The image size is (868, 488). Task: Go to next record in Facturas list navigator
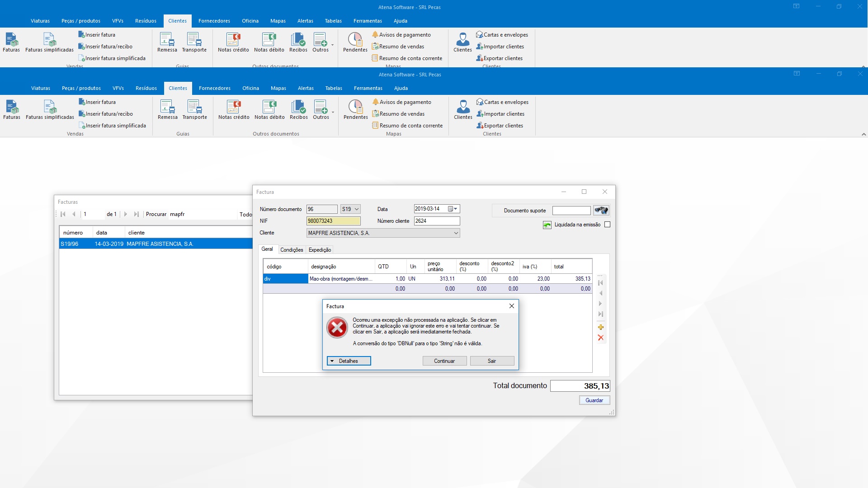(x=126, y=214)
